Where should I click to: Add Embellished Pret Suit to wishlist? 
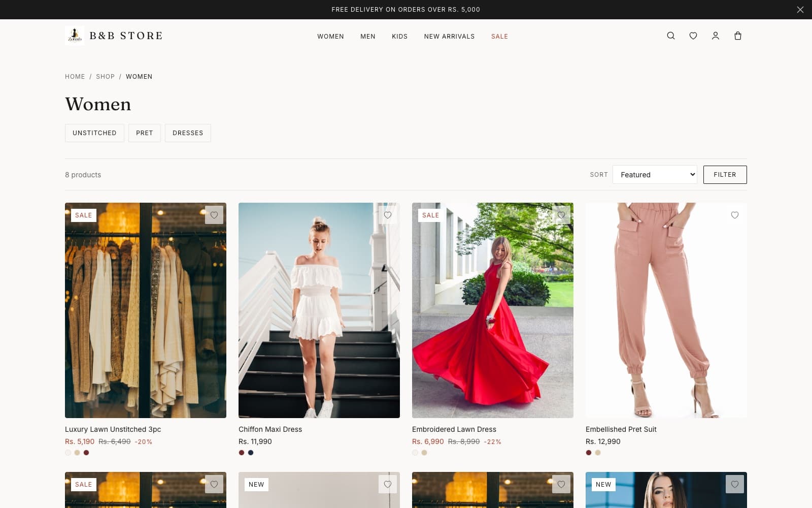pyautogui.click(x=735, y=215)
